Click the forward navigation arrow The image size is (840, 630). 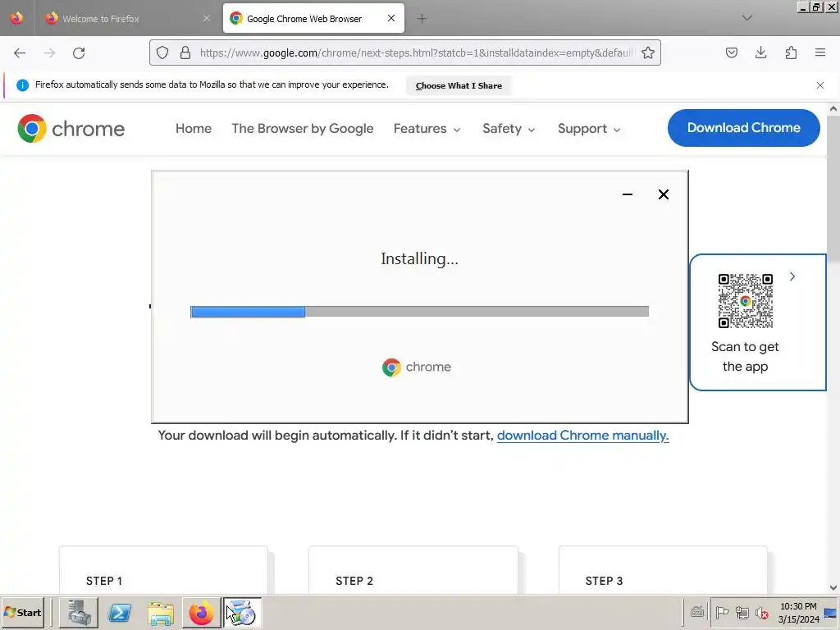point(49,53)
